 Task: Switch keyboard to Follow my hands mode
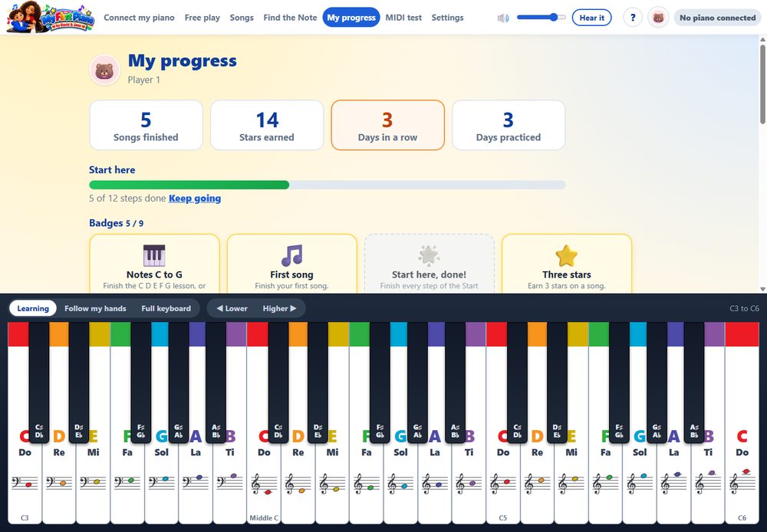pos(95,308)
